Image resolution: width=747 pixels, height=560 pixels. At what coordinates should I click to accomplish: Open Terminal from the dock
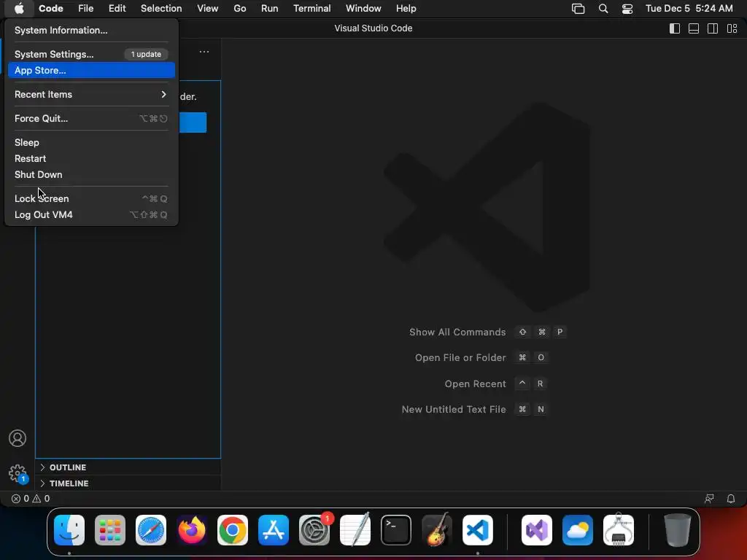coord(396,530)
